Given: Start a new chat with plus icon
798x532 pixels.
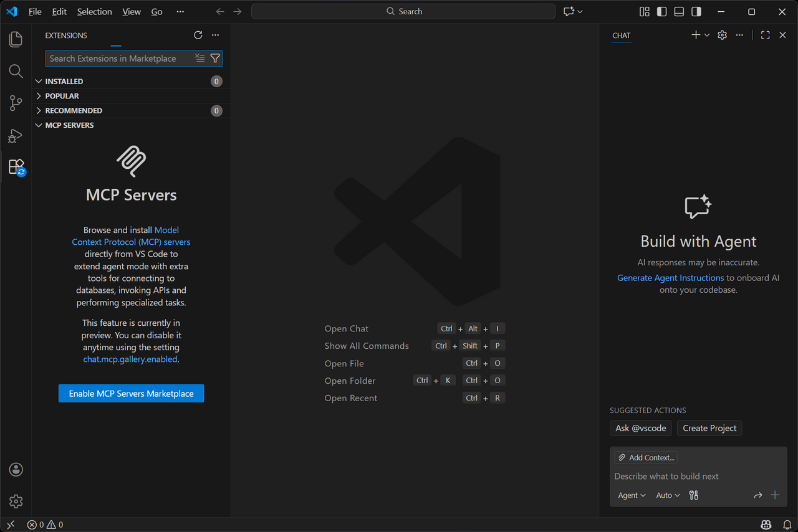Looking at the screenshot, I should coord(696,36).
